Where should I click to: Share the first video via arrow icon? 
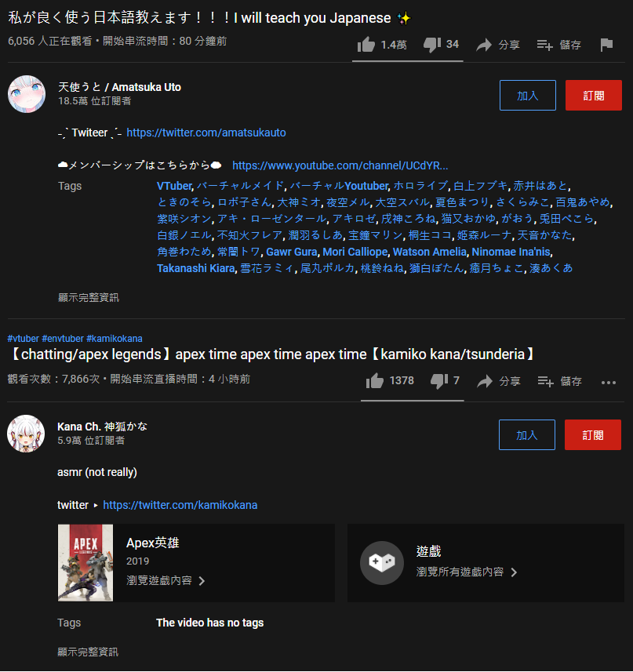click(x=484, y=45)
